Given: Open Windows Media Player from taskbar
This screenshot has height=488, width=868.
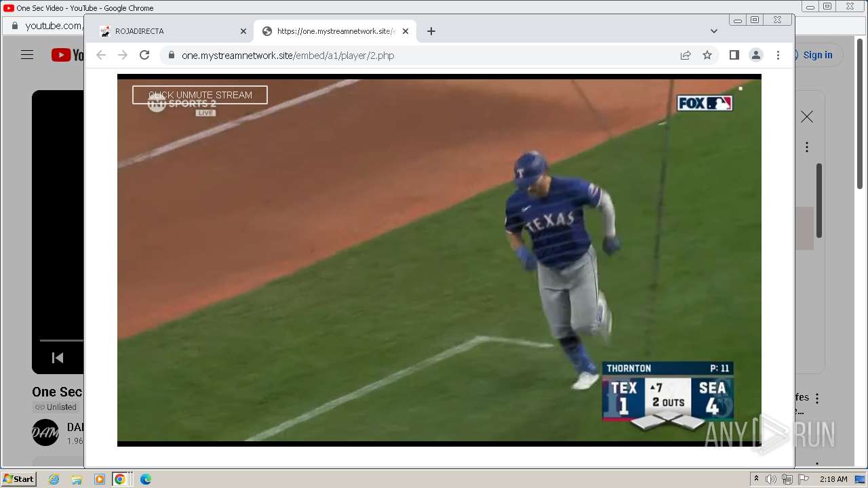Looking at the screenshot, I should point(100,479).
